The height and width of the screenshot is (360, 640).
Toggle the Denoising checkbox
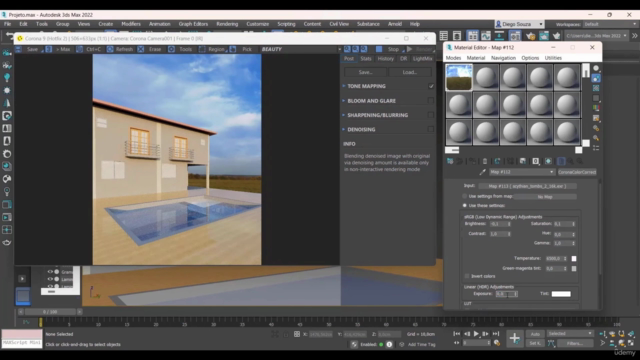click(x=431, y=129)
